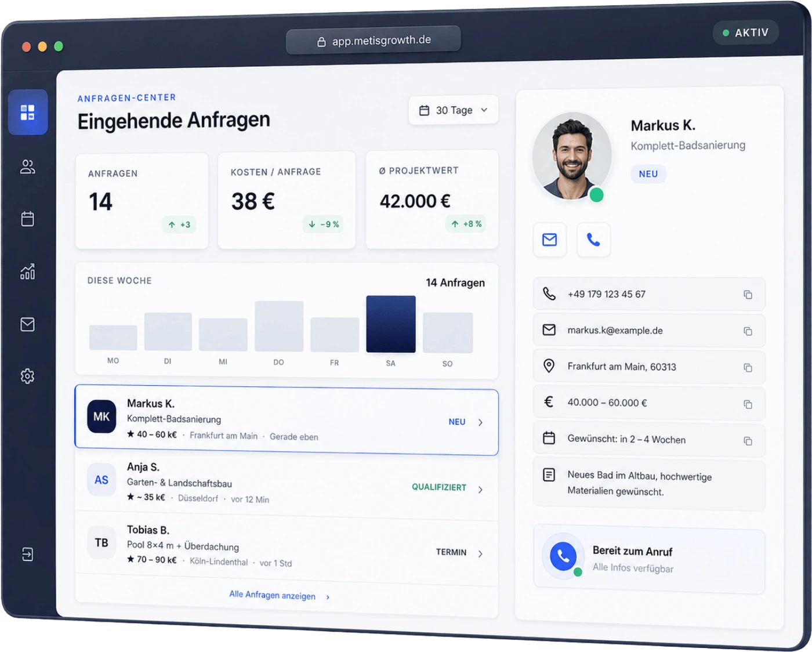The height and width of the screenshot is (652, 812).
Task: Open the contacts people icon in sidebar
Action: 27,166
